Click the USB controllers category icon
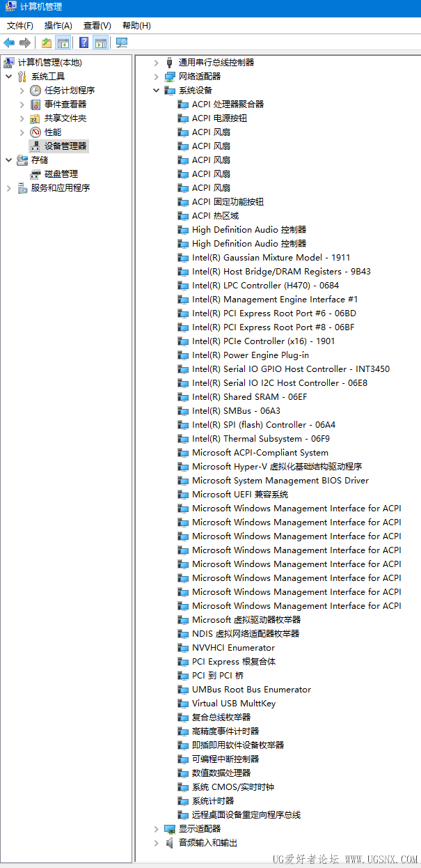Image resolution: width=421 pixels, height=868 pixels. (170, 63)
